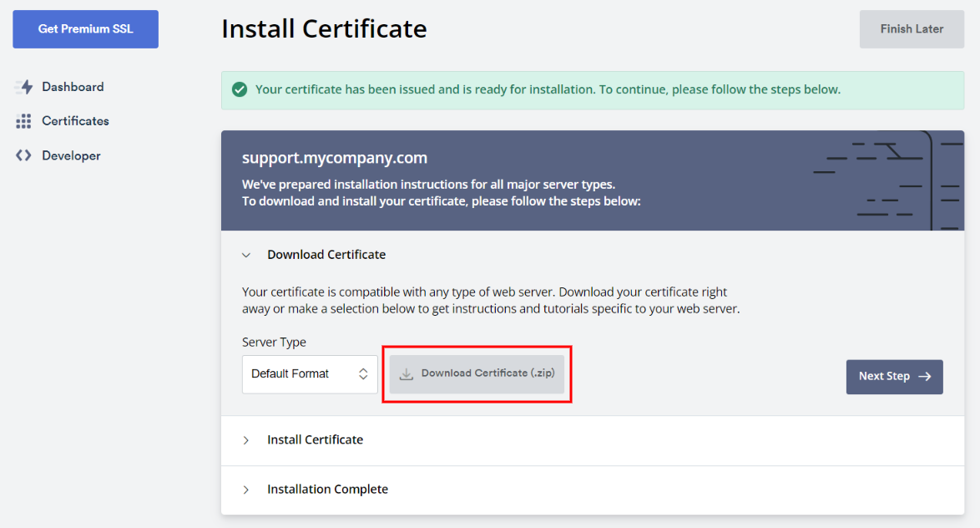The width and height of the screenshot is (980, 528).
Task: Click the chevron beside Download Certificate heading
Action: (x=246, y=254)
